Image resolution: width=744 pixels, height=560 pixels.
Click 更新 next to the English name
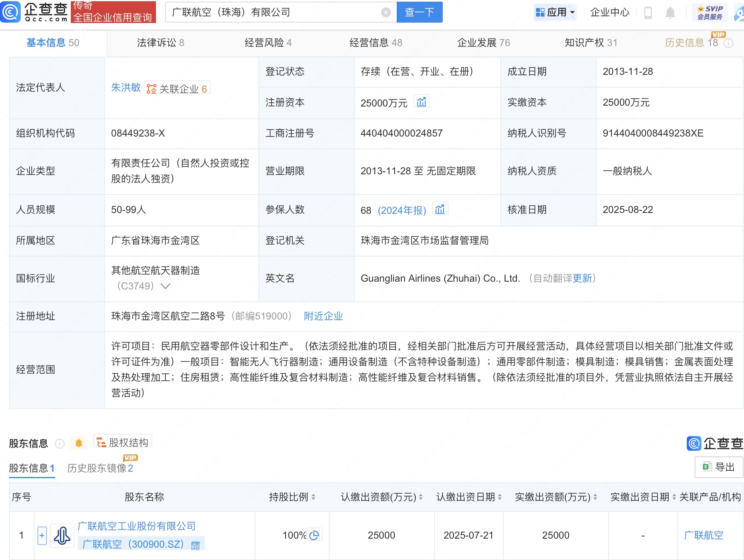click(582, 278)
